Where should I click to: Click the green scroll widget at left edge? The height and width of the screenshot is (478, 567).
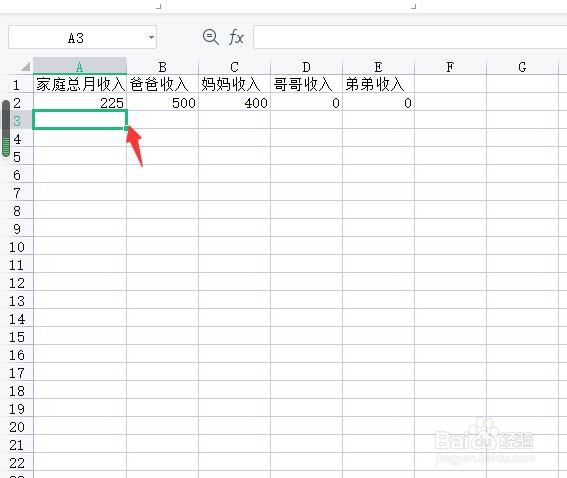pyautogui.click(x=6, y=128)
